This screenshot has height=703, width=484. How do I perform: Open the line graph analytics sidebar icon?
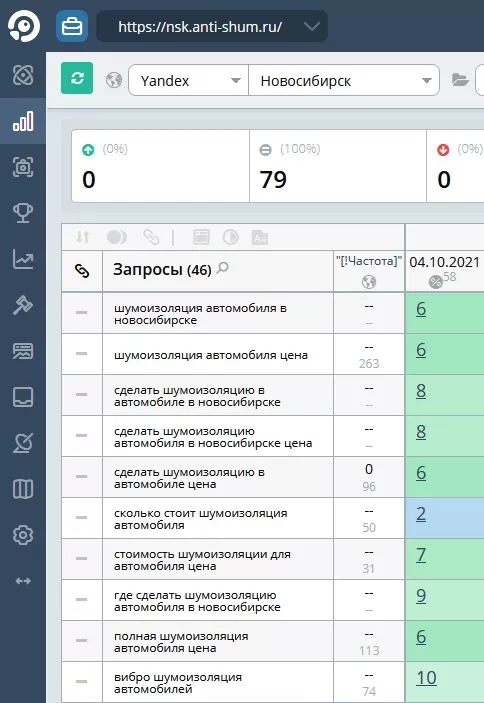click(x=23, y=259)
